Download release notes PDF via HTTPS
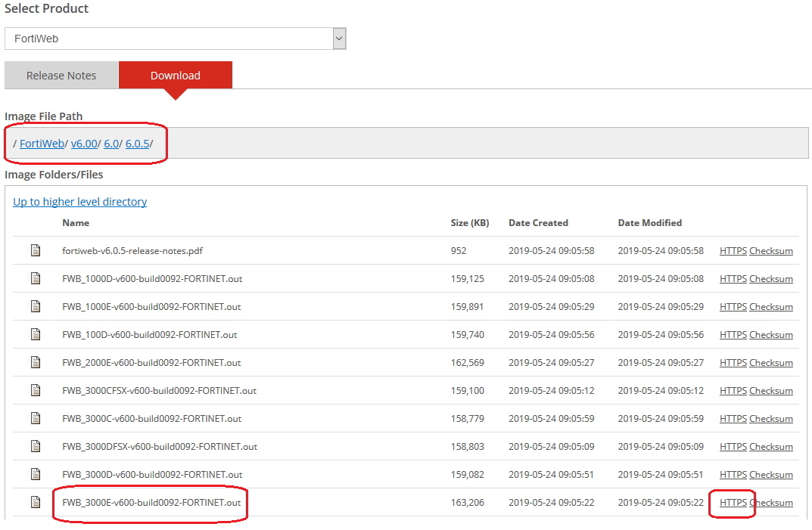Viewport: 812px width, 530px height. [x=733, y=251]
